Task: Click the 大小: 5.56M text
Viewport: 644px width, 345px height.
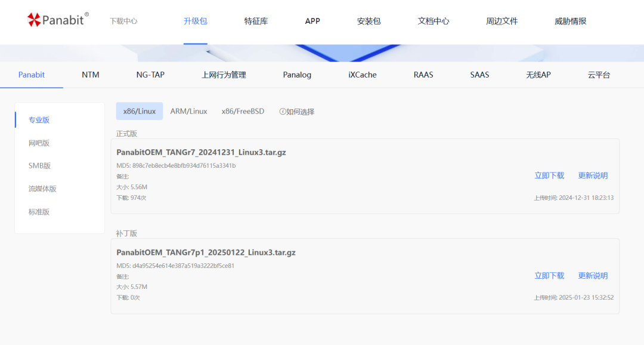Action: tap(132, 187)
